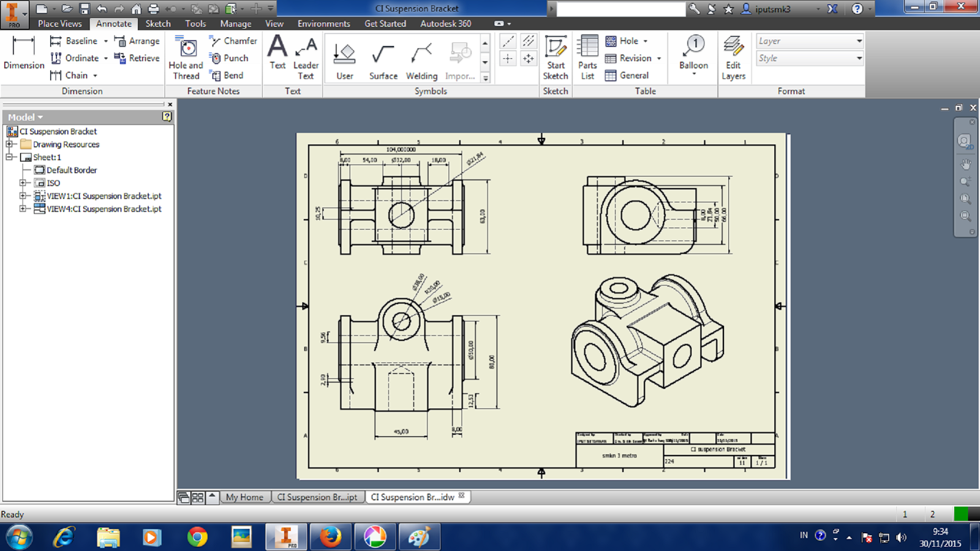Screen dimensions: 980x551
Task: Click the Undo icon in quick access toolbar
Action: 102,9
